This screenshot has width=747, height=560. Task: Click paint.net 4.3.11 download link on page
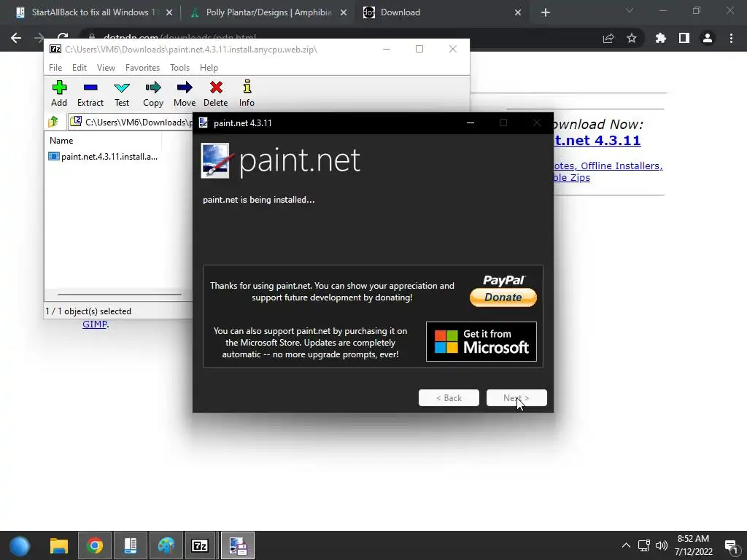click(597, 141)
